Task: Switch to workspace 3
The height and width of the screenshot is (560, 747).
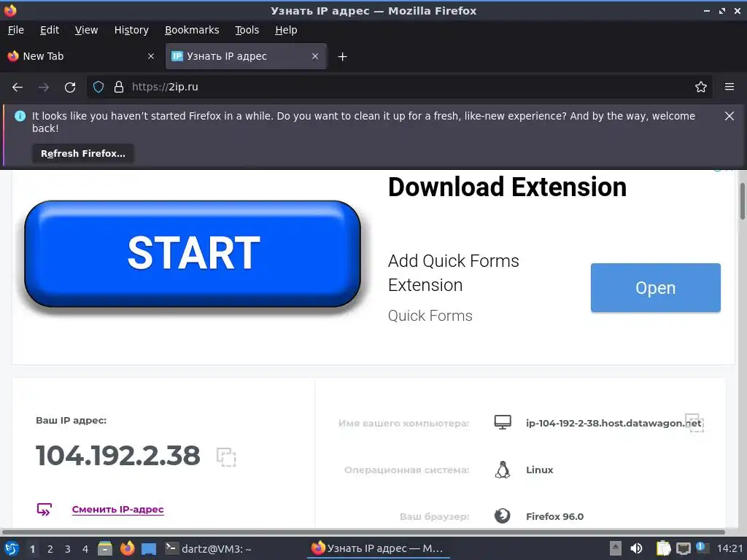Action: [67, 549]
